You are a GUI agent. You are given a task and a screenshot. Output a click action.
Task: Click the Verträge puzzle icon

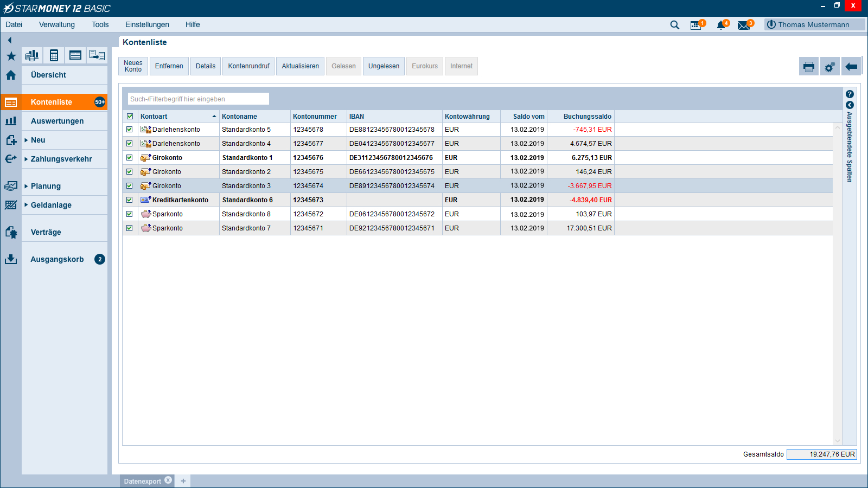coord(11,232)
